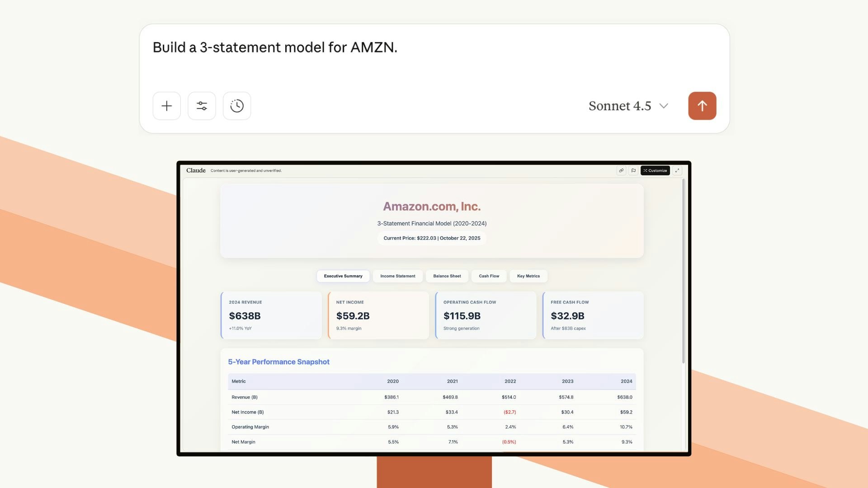
Task: Open the Balance Sheet tab
Action: click(447, 276)
